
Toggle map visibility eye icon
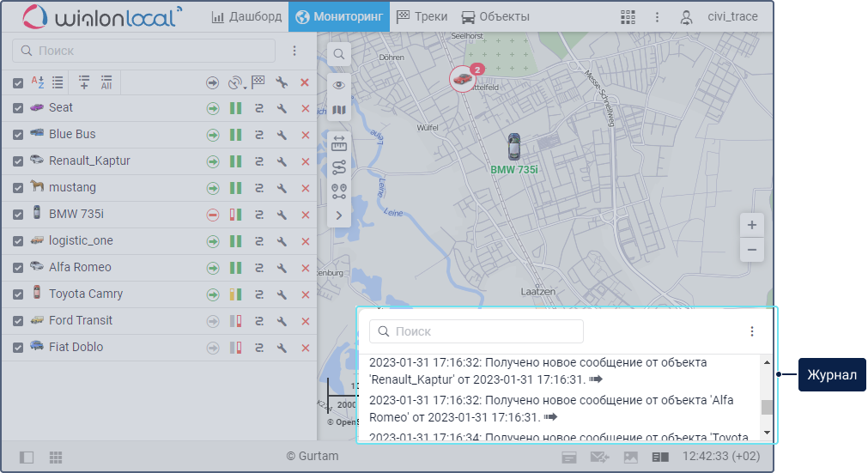[x=339, y=84]
